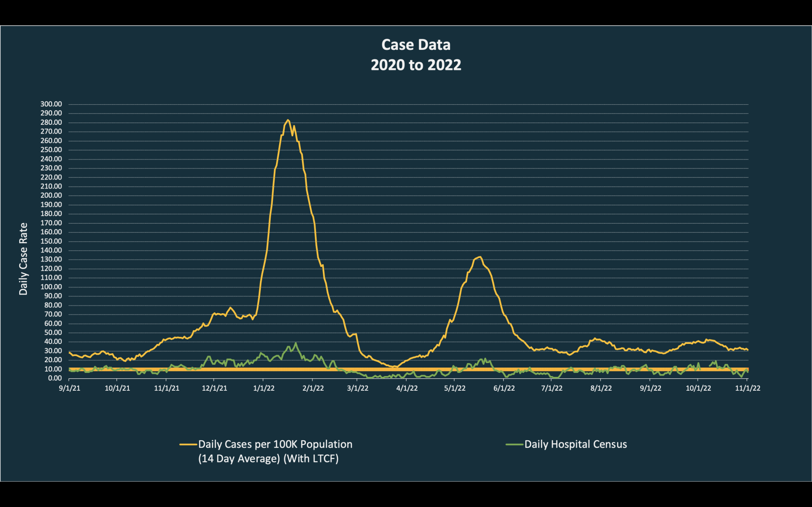Expand the horizontal date axis options
This screenshot has width=812, height=507.
(410, 388)
